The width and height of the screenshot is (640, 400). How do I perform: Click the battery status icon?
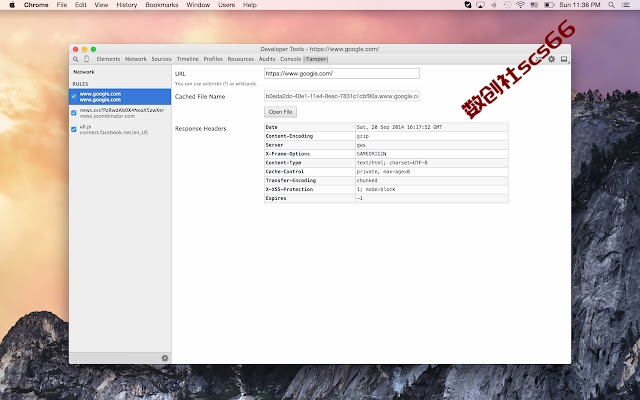(x=549, y=5)
